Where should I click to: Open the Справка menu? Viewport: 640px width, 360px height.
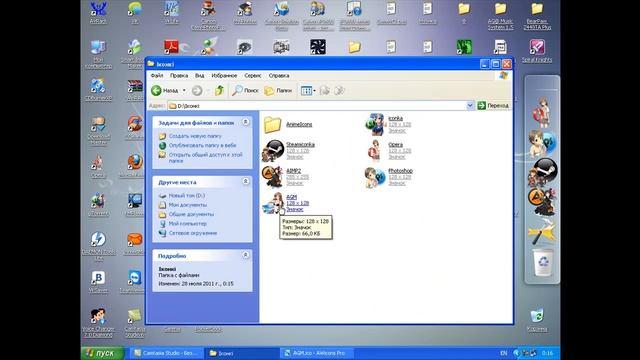279,76
